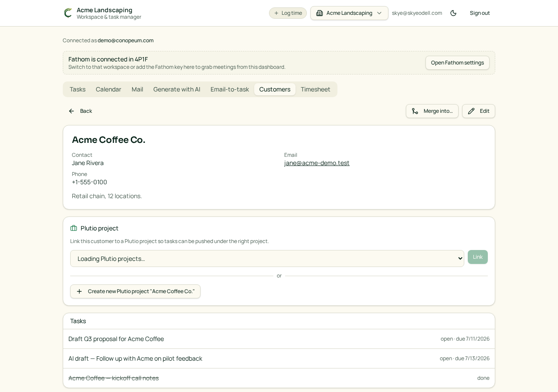Select the Customers tab
558x392 pixels.
pyautogui.click(x=275, y=89)
